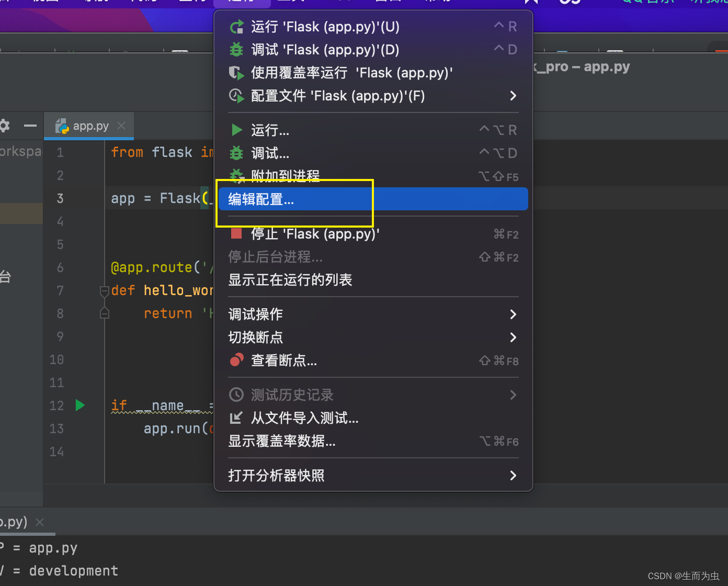The width and height of the screenshot is (728, 586).
Task: Click the shield icon for 使用覆盖率运行
Action: point(236,73)
